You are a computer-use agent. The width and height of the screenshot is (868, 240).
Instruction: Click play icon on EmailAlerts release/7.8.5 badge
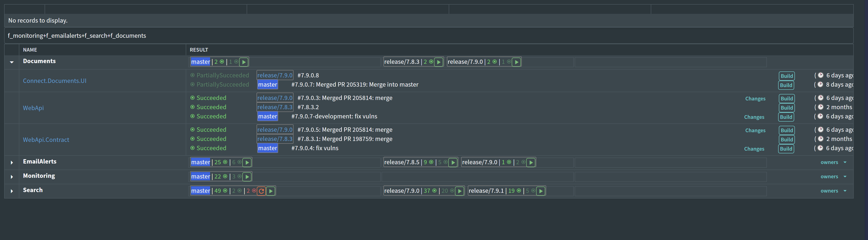click(x=453, y=163)
